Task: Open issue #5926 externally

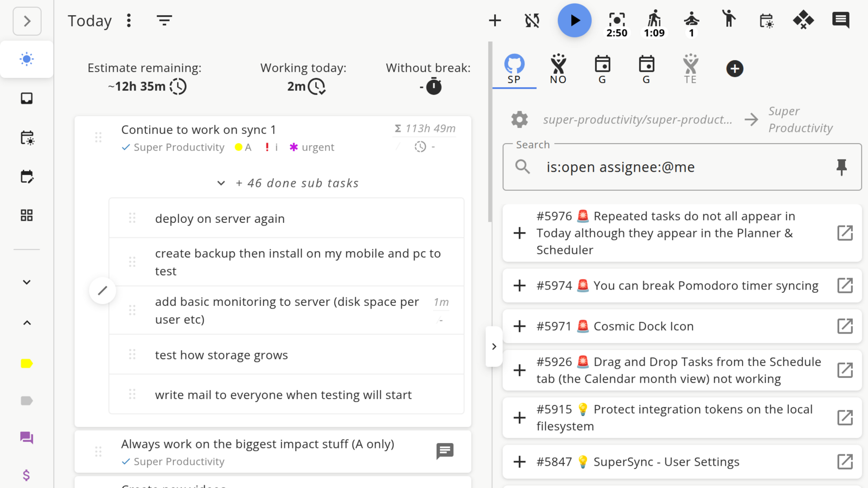Action: (845, 370)
